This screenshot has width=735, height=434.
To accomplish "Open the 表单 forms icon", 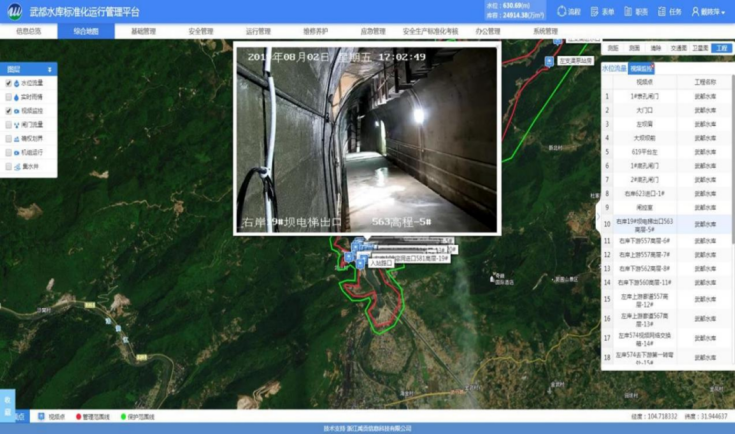I will tap(594, 12).
